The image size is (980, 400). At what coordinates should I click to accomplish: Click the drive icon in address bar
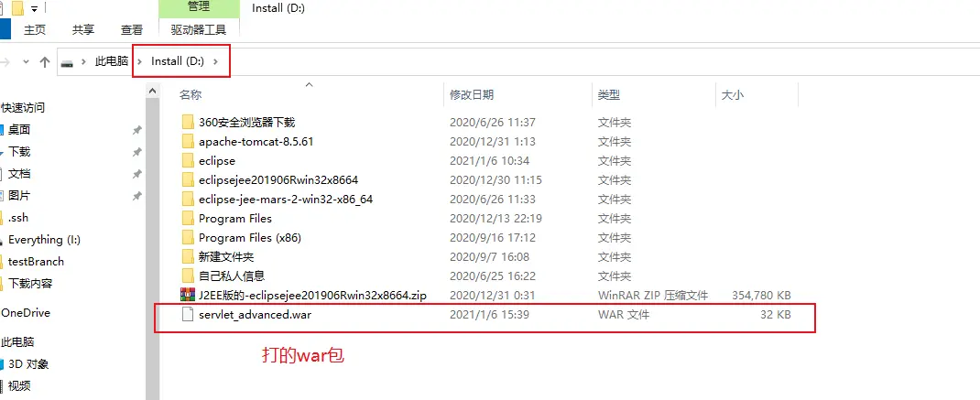pos(67,62)
